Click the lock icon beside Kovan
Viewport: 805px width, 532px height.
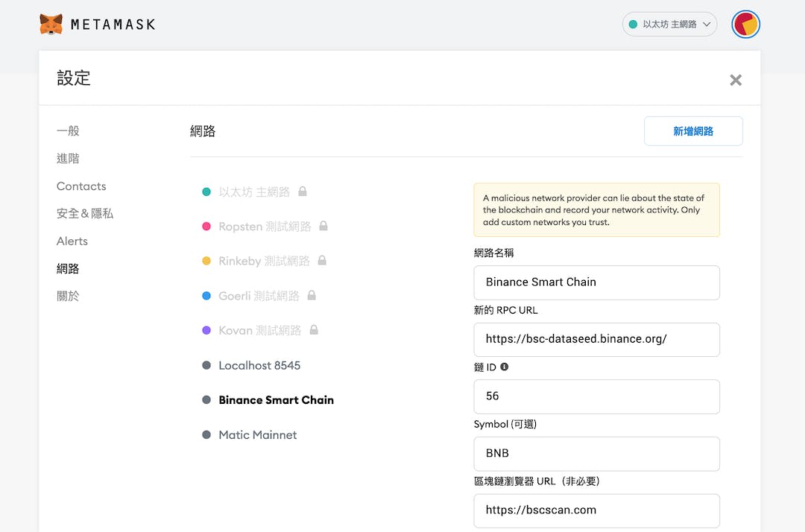coord(314,330)
